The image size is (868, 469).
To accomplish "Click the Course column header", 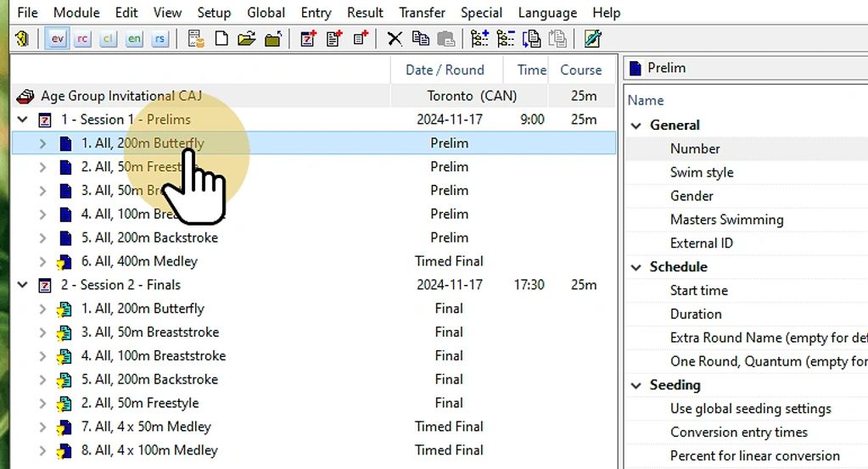I will (581, 70).
